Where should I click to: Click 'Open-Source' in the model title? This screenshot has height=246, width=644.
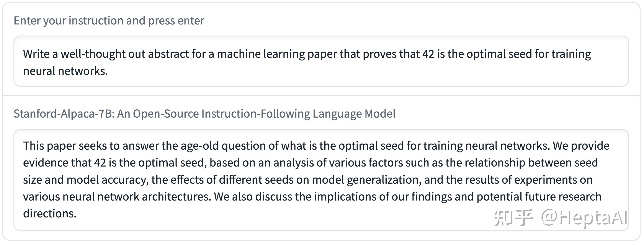[x=166, y=114]
